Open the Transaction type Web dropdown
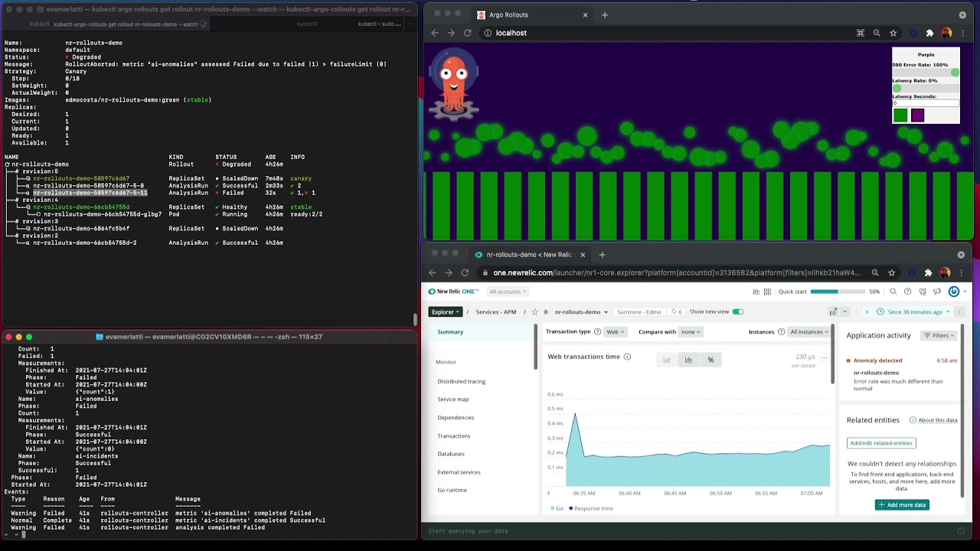 616,331
